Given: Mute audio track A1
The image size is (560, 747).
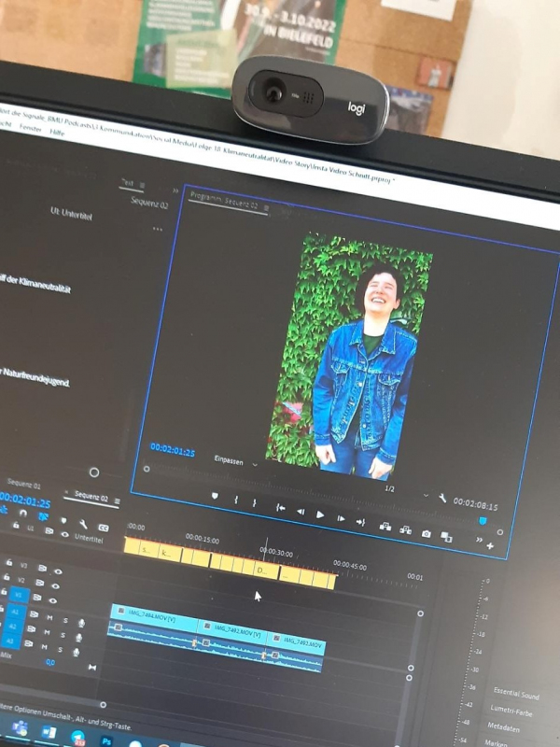Looking at the screenshot, I should pyautogui.click(x=49, y=618).
